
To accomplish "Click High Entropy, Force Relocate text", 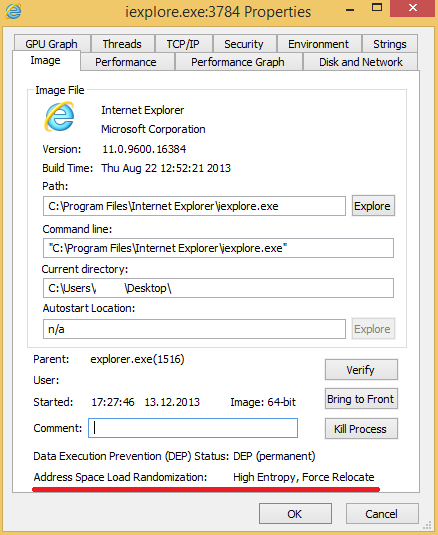I will [x=304, y=477].
